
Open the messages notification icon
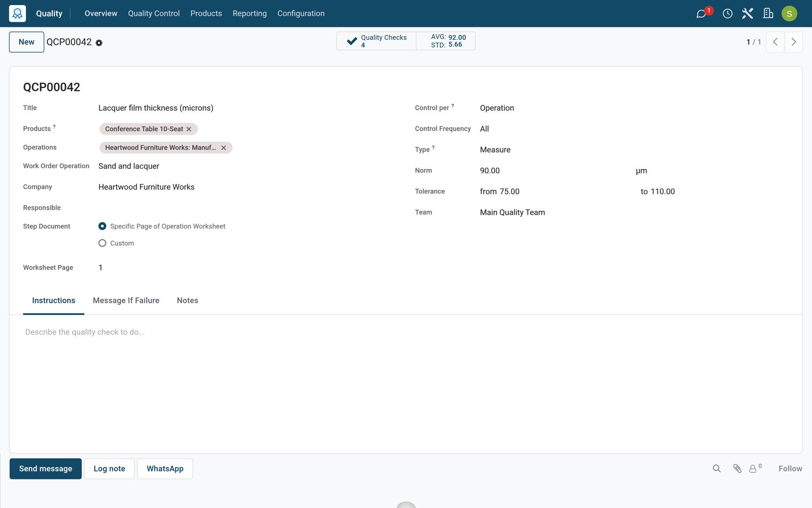pyautogui.click(x=701, y=14)
